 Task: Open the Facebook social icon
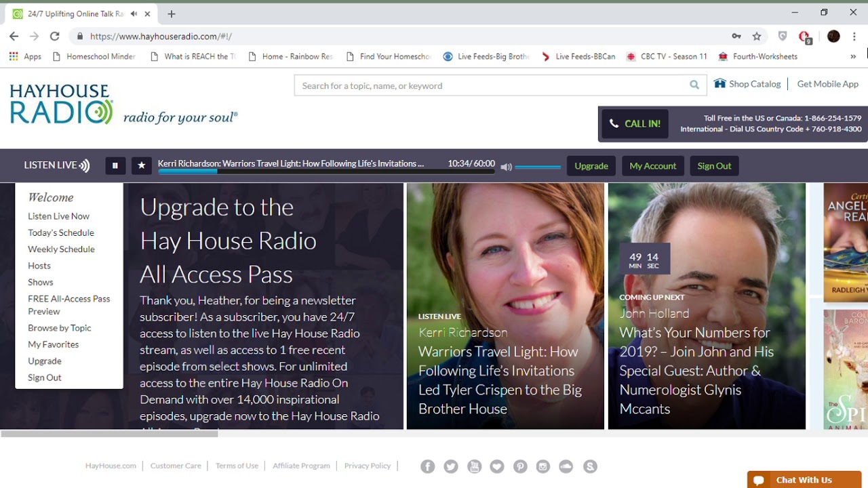427,466
